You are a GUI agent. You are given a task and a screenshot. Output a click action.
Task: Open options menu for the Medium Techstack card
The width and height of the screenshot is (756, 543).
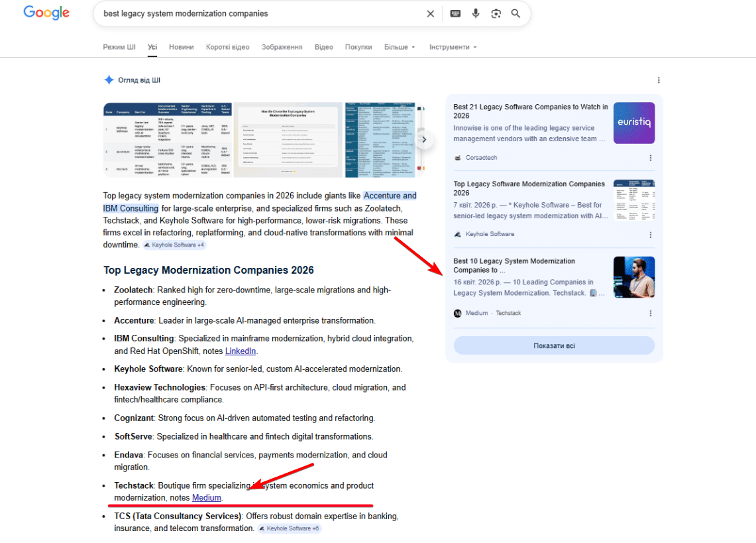651,313
